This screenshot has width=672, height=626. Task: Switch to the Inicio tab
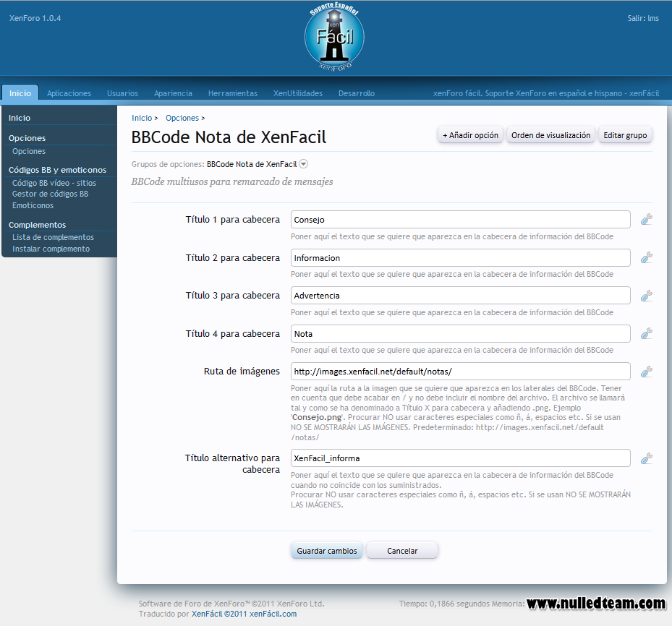[x=20, y=93]
